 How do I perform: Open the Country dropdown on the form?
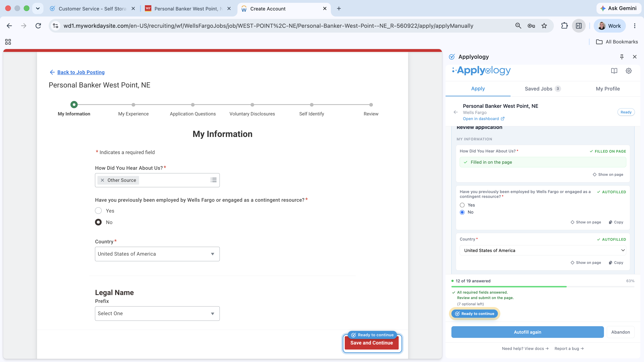pos(157,254)
